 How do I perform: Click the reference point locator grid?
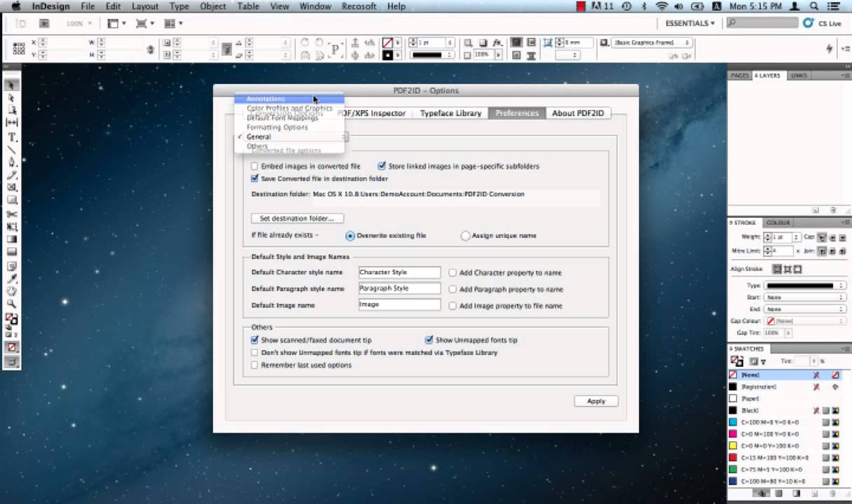point(19,48)
